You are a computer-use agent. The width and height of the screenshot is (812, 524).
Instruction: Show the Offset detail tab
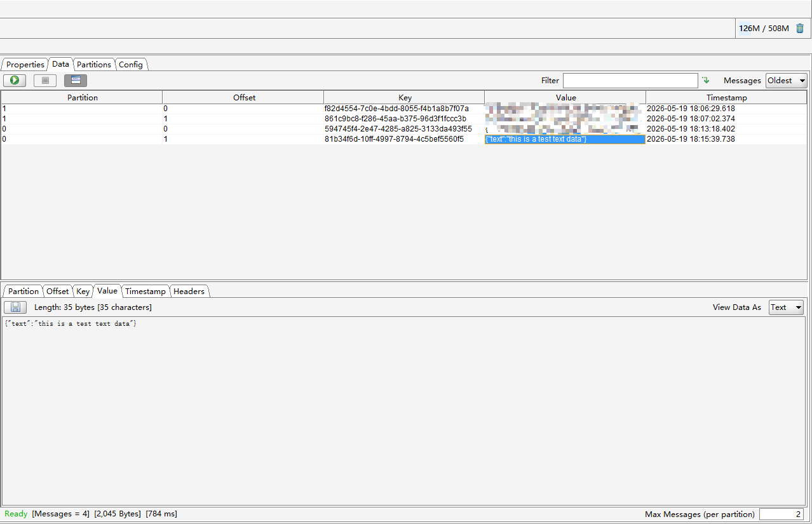pos(57,292)
